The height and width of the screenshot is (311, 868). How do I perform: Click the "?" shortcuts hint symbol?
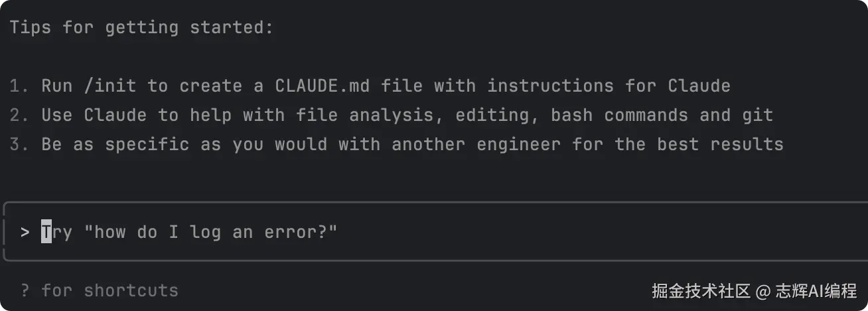25,290
